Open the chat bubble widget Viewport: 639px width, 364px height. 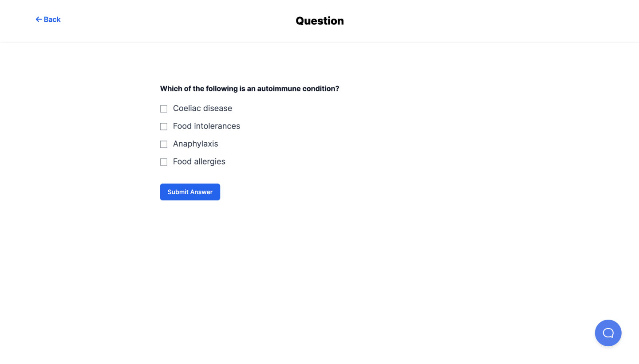[608, 333]
